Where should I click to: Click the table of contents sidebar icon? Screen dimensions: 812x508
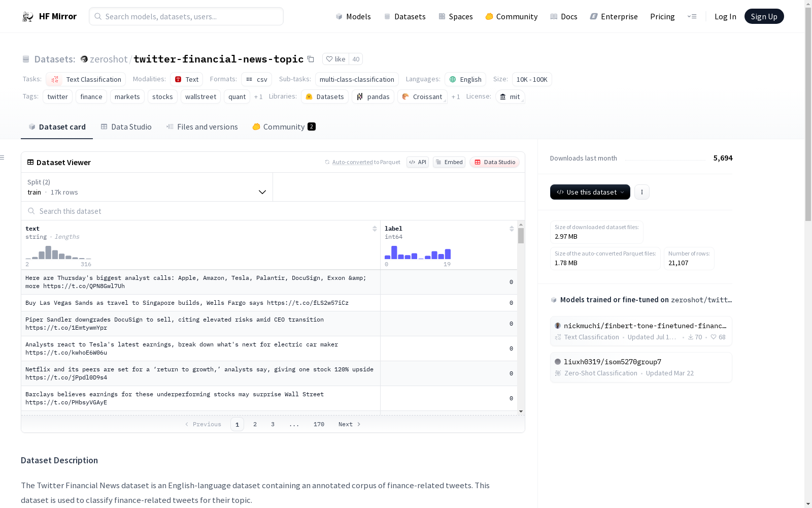3,157
